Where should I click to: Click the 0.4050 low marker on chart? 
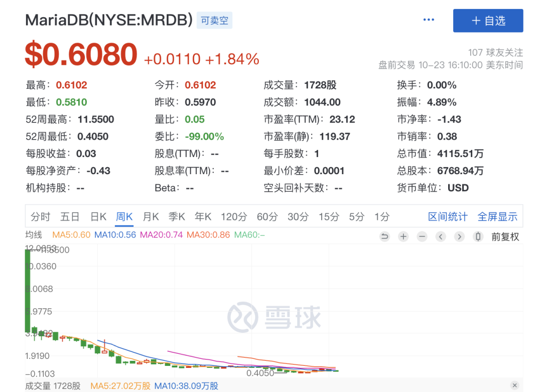260,373
